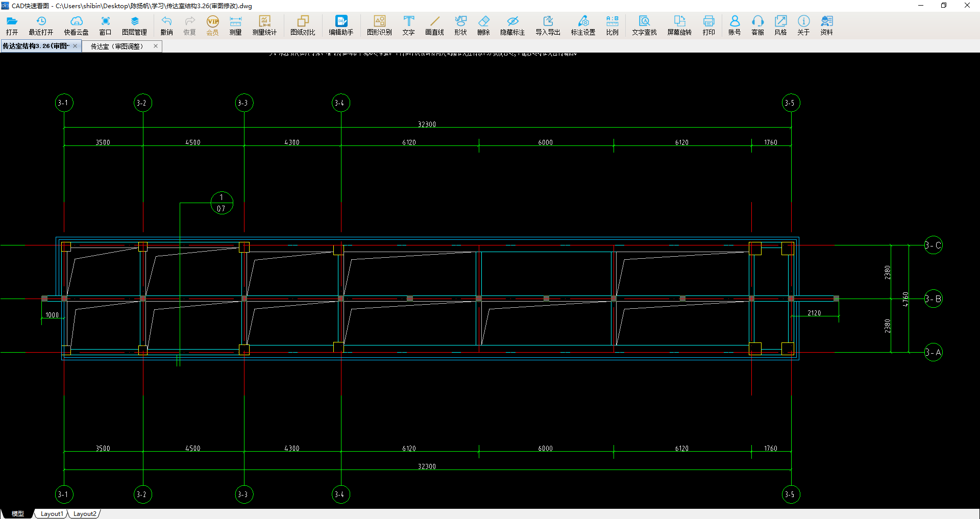Change interface 风格 style
This screenshot has width=980, height=519.
tap(780, 25)
